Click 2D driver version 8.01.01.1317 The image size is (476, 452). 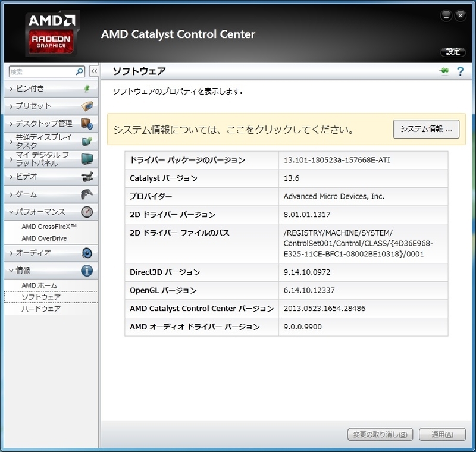point(307,215)
